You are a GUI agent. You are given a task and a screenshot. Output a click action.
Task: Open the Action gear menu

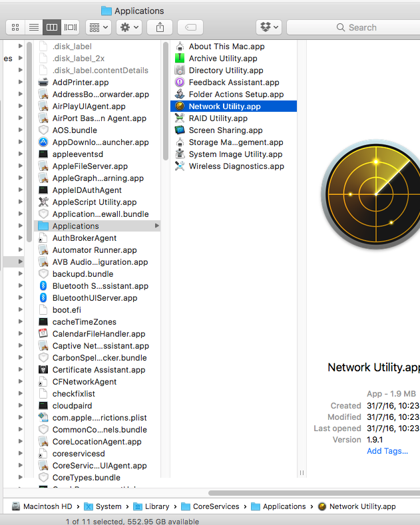[129, 27]
